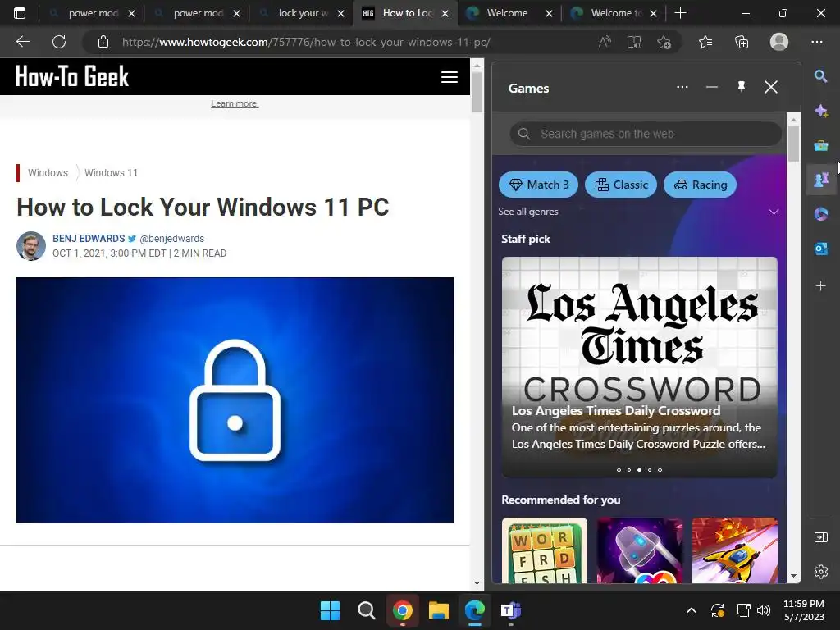Image resolution: width=840 pixels, height=630 pixels.
Task: Select the last carousel dot
Action: [660, 470]
